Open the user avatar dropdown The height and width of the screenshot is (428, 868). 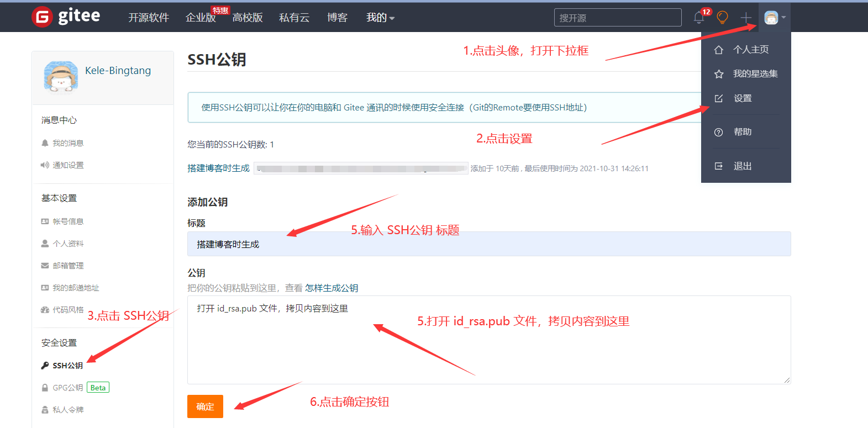tap(772, 18)
